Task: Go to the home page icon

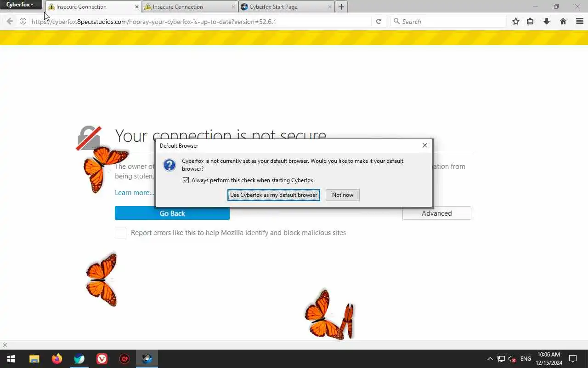Action: pyautogui.click(x=563, y=21)
